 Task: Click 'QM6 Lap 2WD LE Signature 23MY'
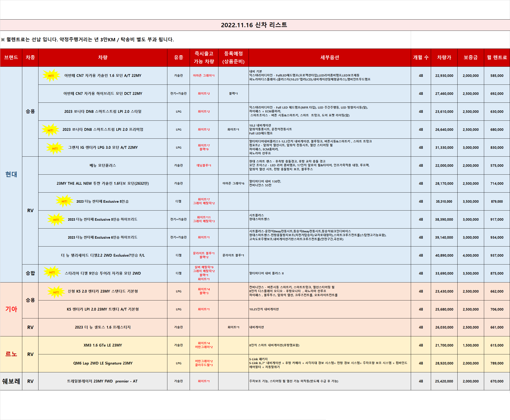pos(103,363)
